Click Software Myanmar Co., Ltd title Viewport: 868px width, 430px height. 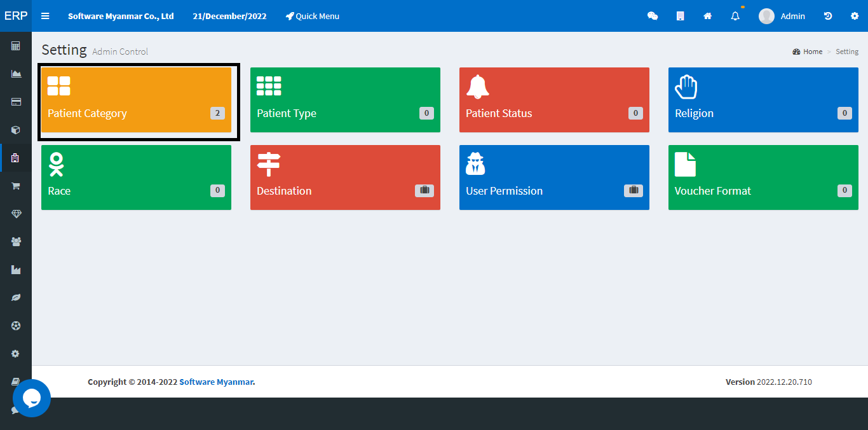121,16
